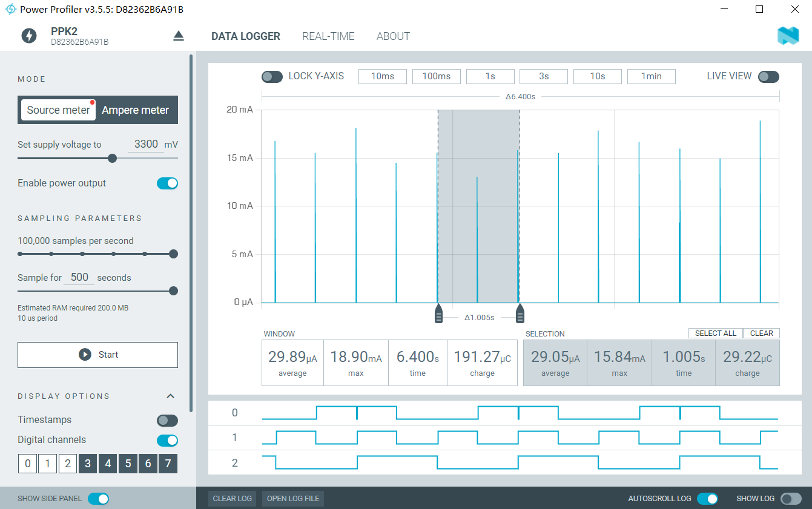Set time window to 1s
The width and height of the screenshot is (812, 509).
(490, 76)
